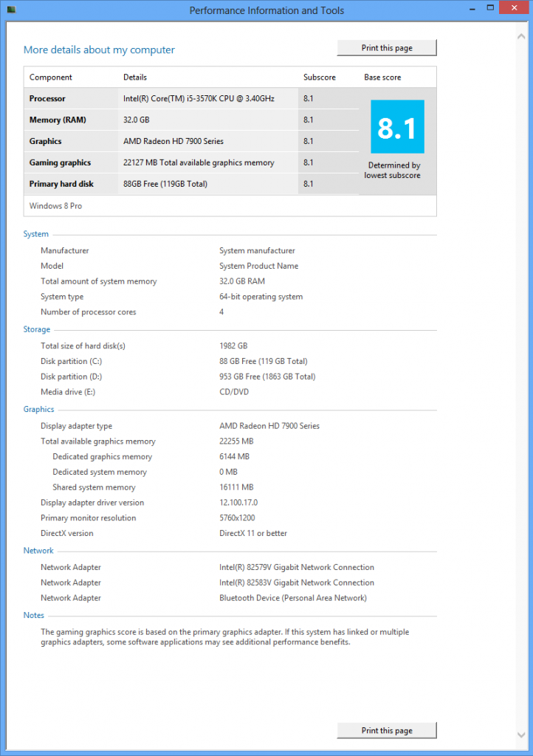Click the Gaming graphics row label
Viewport: 533px width, 756px height.
pyautogui.click(x=60, y=162)
